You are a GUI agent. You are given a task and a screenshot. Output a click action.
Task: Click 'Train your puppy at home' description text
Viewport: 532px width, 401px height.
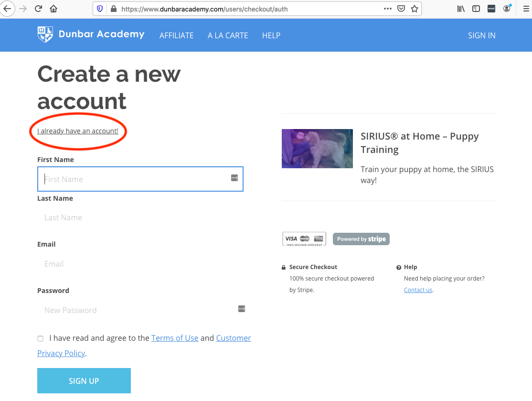point(427,174)
